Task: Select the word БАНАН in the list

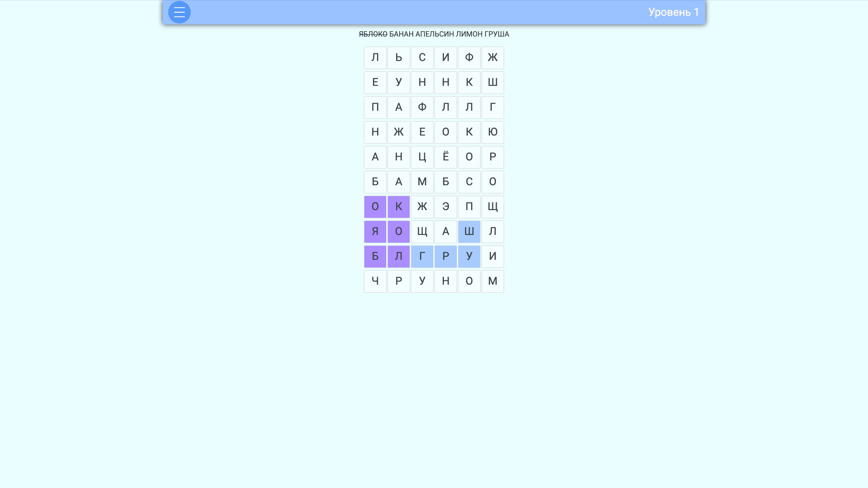Action: coord(401,34)
